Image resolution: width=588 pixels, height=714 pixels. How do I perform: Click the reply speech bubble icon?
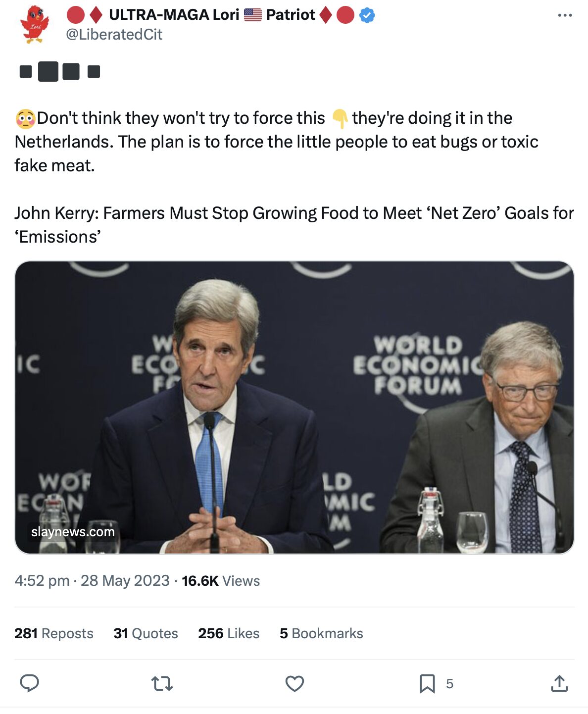[29, 683]
